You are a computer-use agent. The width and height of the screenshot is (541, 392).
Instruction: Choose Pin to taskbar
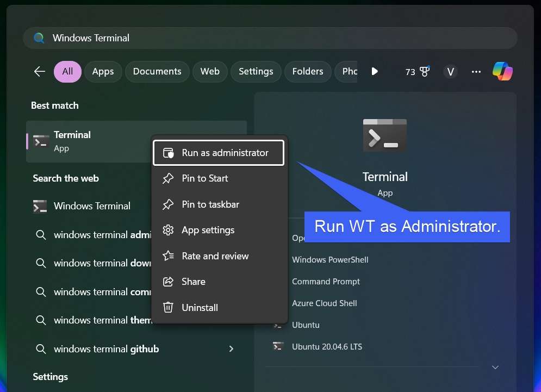[219, 204]
